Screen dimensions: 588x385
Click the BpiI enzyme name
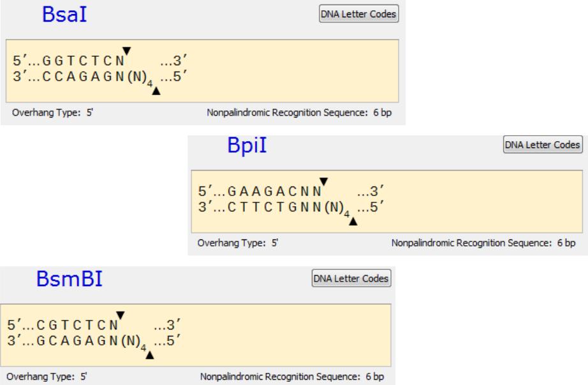[247, 146]
